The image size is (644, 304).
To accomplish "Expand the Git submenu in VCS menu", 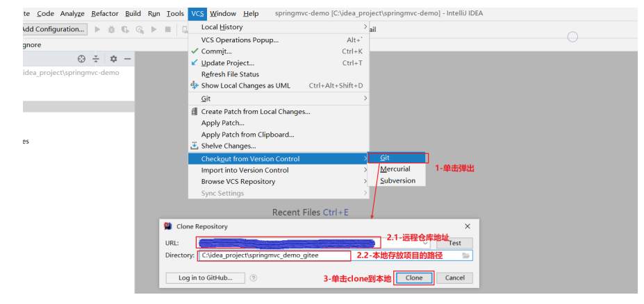I will pos(365,99).
